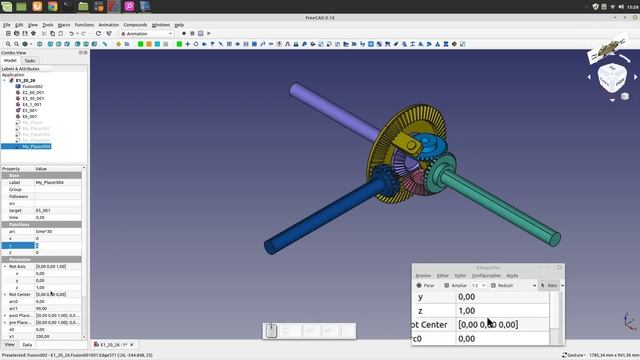Open the Animation workbench selector dropdown
This screenshot has width=640, height=360.
click(x=146, y=33)
